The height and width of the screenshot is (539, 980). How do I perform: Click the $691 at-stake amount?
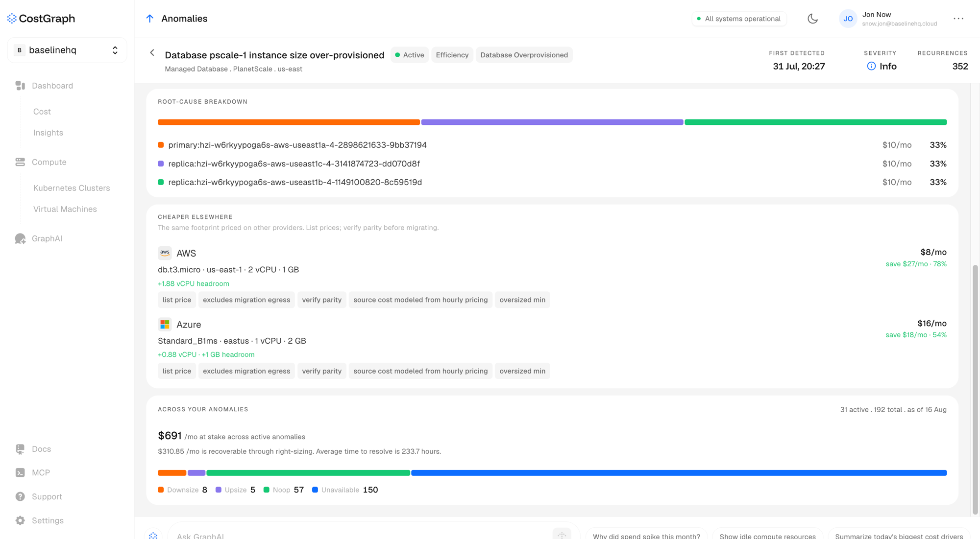170,436
